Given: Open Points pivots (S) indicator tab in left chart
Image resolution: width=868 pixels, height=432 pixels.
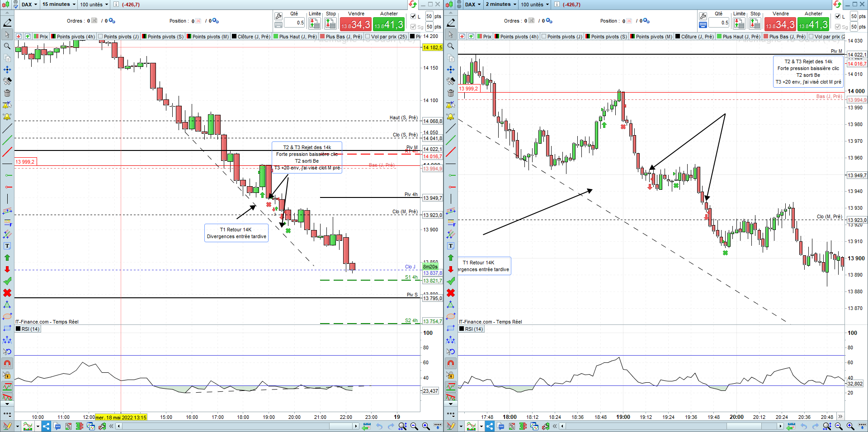Looking at the screenshot, I should (x=163, y=37).
